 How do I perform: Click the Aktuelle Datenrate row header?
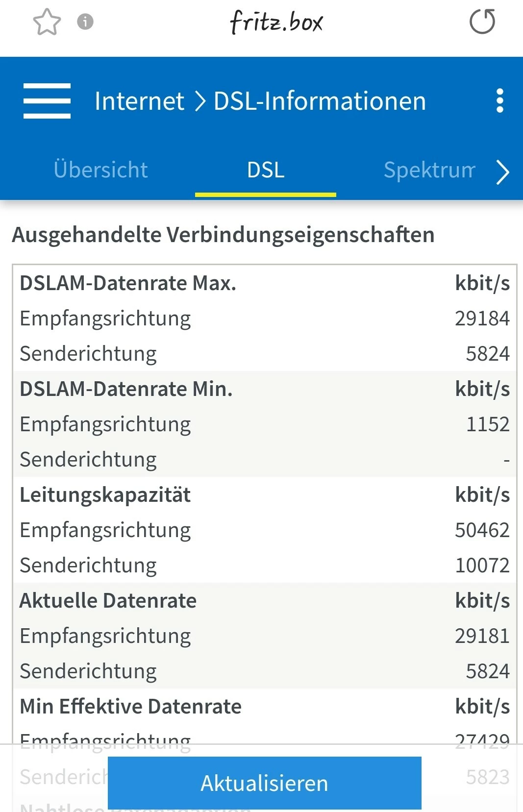coord(108,601)
